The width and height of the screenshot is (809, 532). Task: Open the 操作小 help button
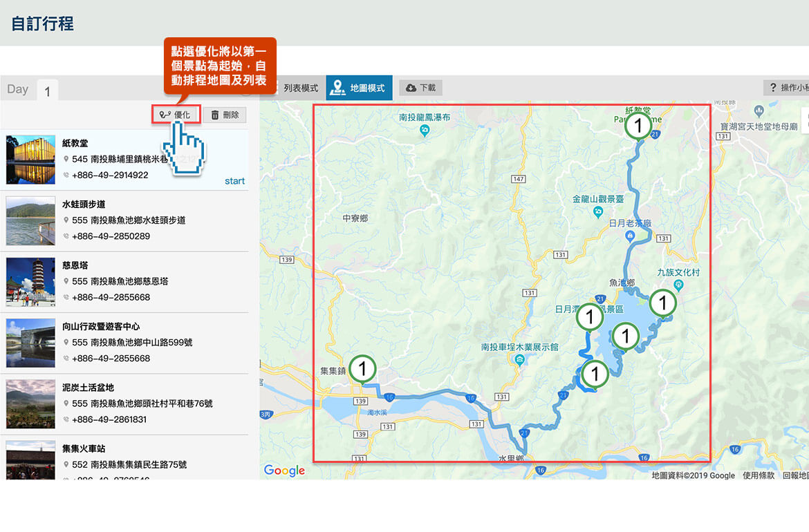click(x=786, y=88)
